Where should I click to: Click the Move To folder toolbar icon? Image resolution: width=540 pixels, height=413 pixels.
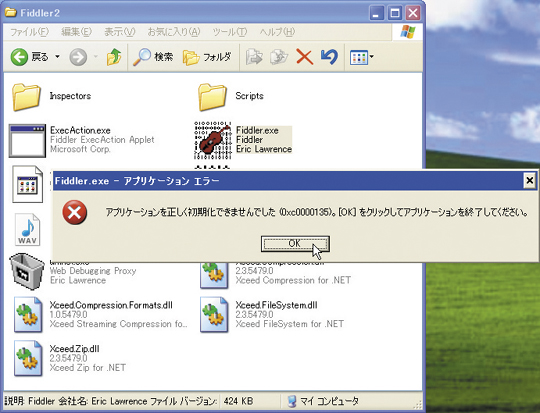click(x=254, y=57)
